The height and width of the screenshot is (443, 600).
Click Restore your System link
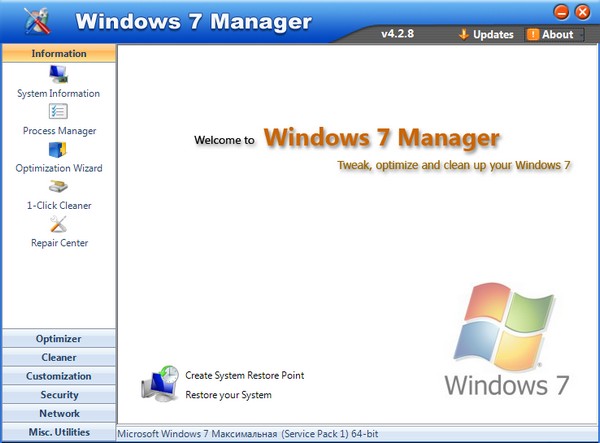(x=228, y=395)
